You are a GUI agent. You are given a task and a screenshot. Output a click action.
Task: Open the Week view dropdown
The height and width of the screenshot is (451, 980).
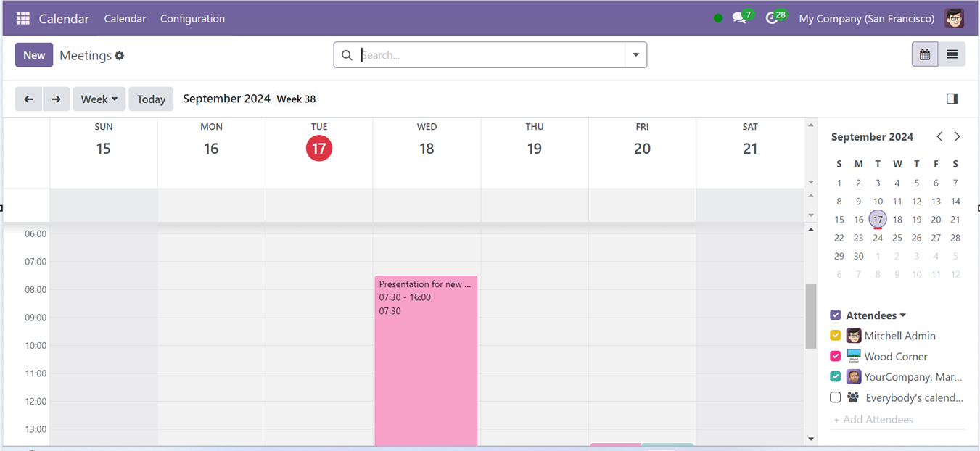click(99, 99)
